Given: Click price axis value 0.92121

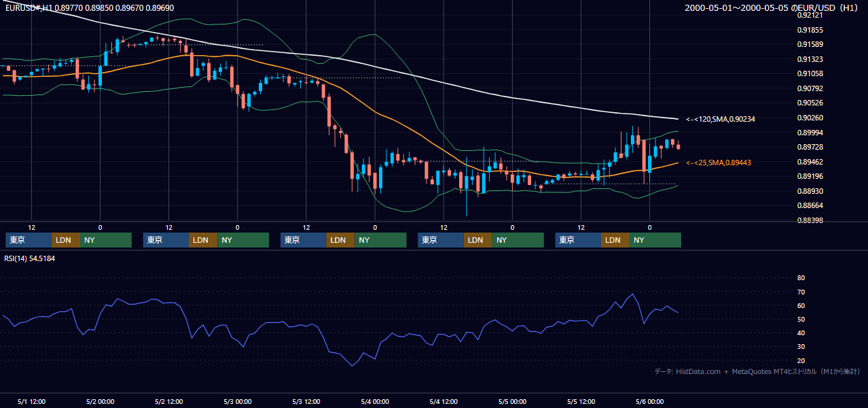Looking at the screenshot, I should pyautogui.click(x=810, y=15).
